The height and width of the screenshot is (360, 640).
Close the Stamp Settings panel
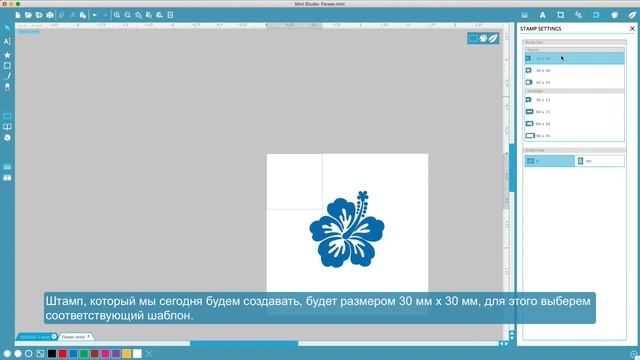(x=632, y=29)
